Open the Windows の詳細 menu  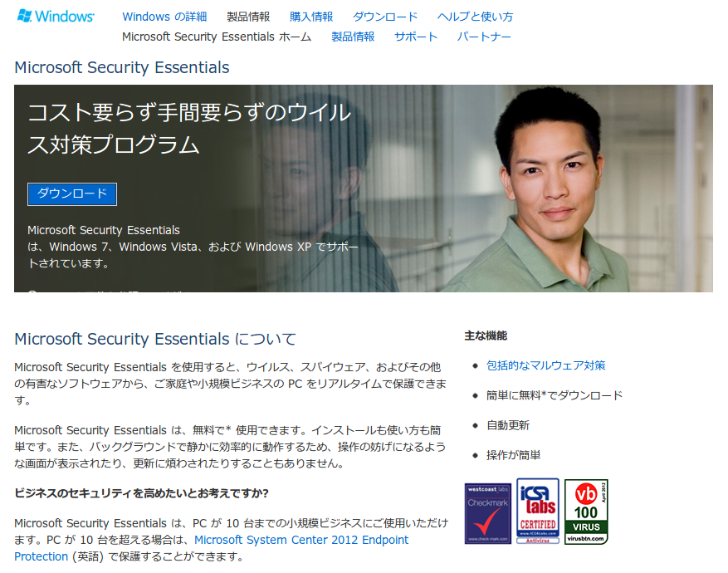pos(164,17)
